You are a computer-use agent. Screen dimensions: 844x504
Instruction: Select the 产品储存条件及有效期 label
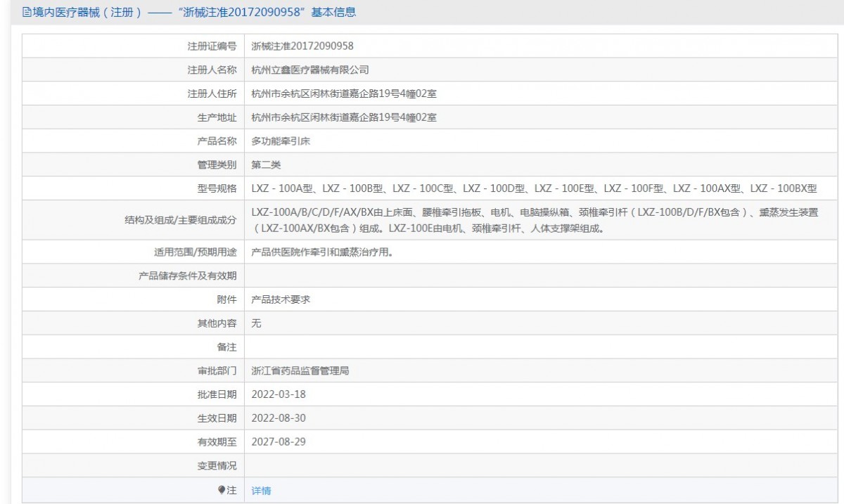pos(188,276)
